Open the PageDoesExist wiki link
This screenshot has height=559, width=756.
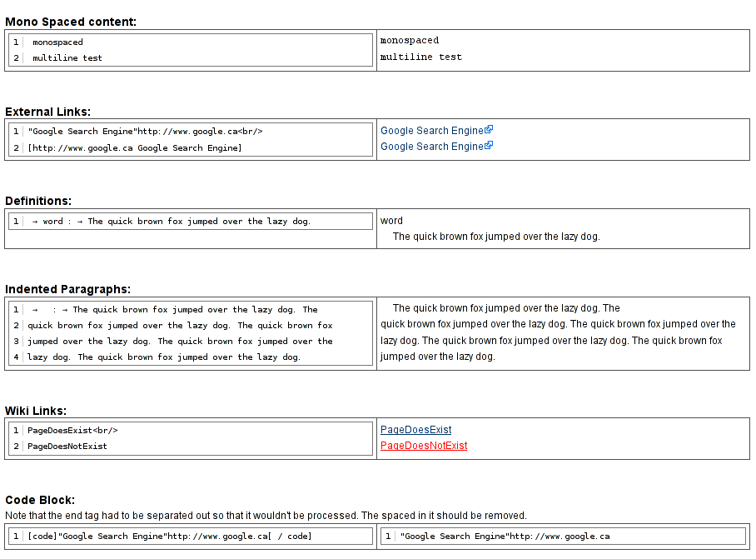point(415,430)
